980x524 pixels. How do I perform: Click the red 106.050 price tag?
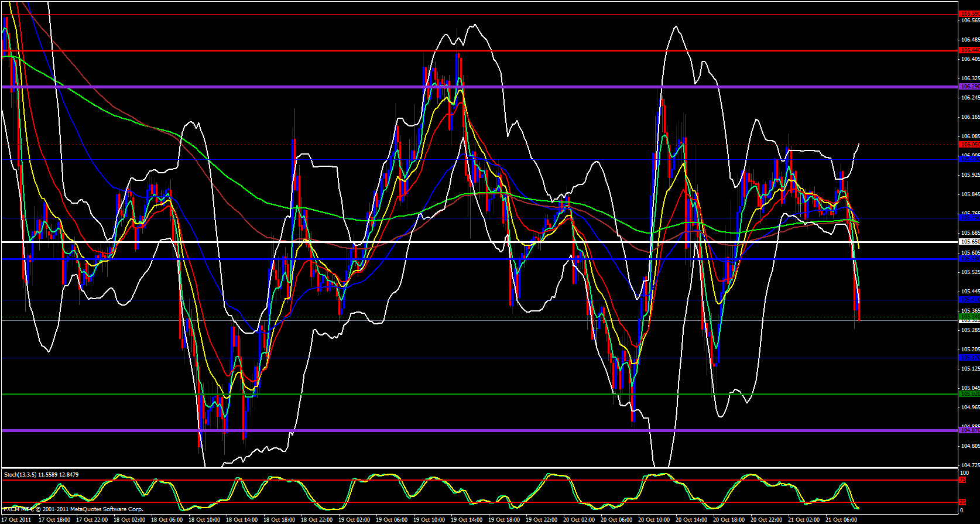pos(970,144)
